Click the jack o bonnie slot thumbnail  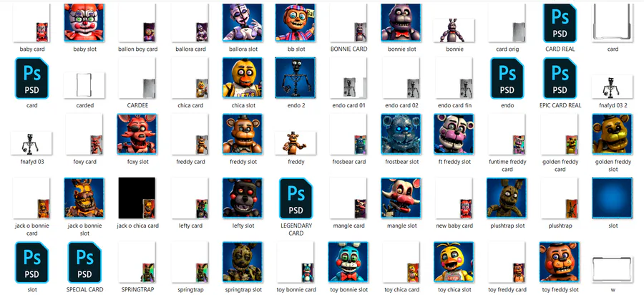84,198
